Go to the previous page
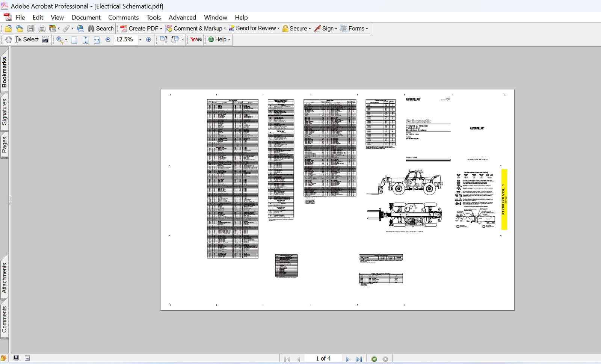 point(298,359)
